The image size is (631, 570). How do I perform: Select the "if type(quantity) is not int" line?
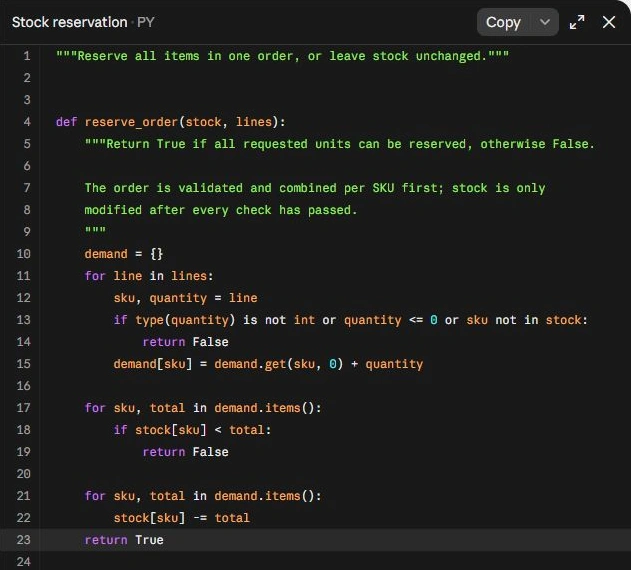[351, 320]
